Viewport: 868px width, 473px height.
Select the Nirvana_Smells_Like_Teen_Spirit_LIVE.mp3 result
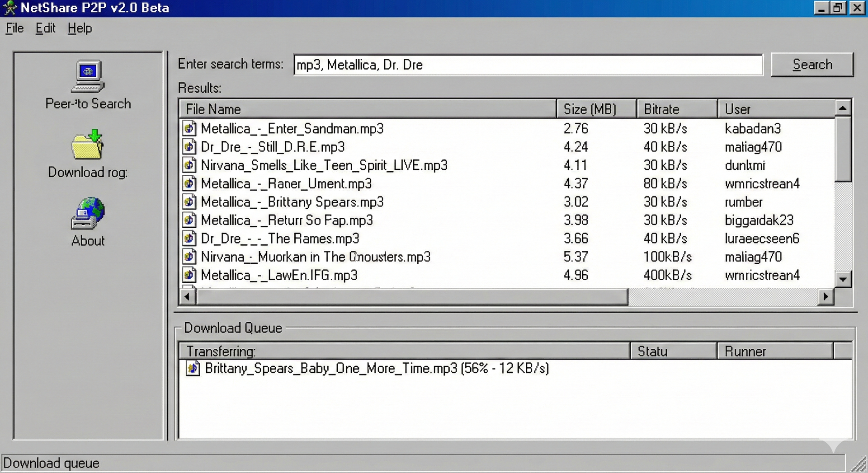pos(507,165)
